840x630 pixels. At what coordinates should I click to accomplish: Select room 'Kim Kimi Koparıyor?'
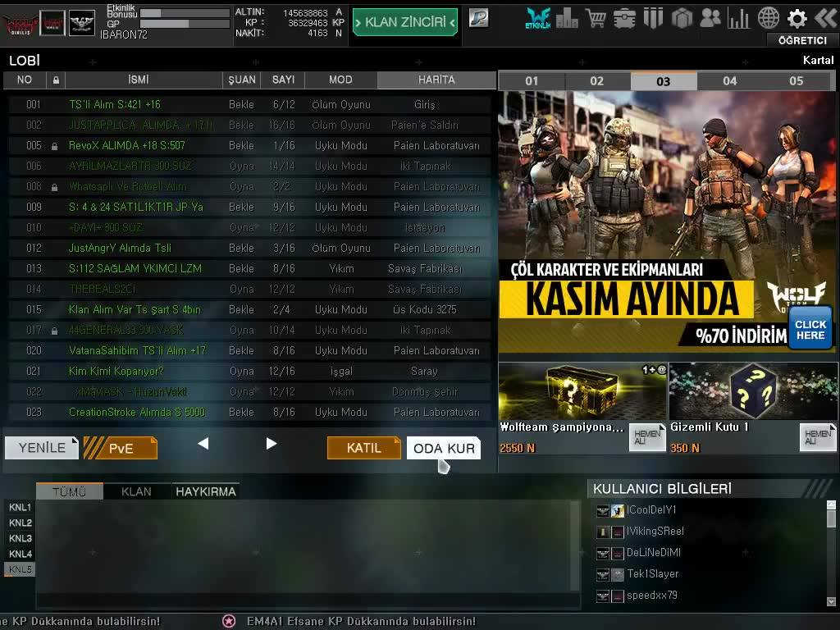tap(249, 372)
